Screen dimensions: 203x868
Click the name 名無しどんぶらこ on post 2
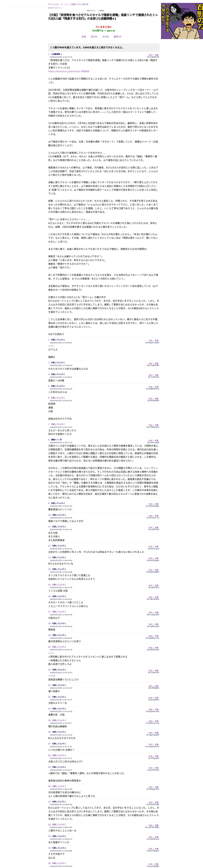[58, 340]
